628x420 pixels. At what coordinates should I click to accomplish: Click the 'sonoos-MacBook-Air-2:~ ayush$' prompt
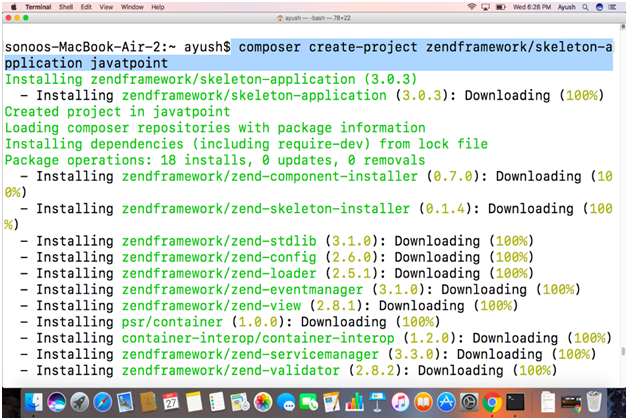click(x=117, y=47)
